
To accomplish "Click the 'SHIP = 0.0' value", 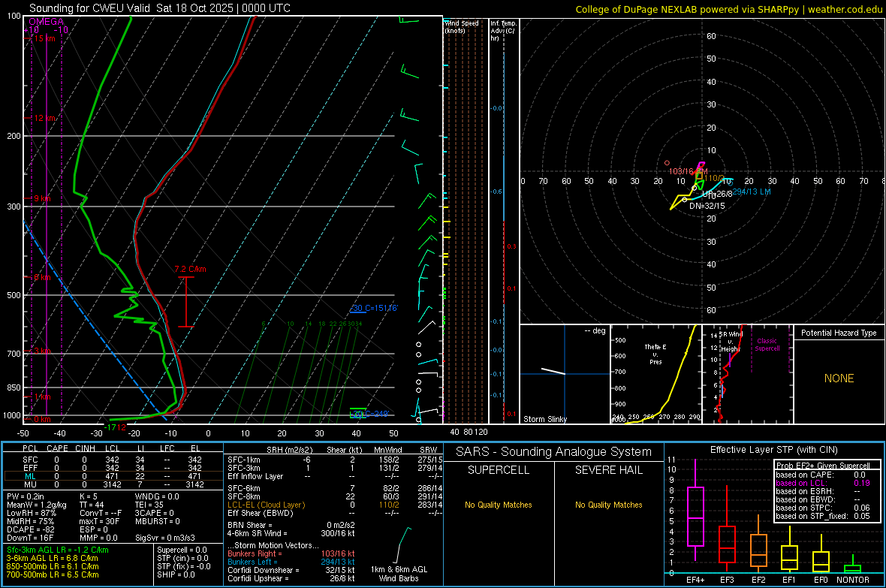I will (176, 574).
